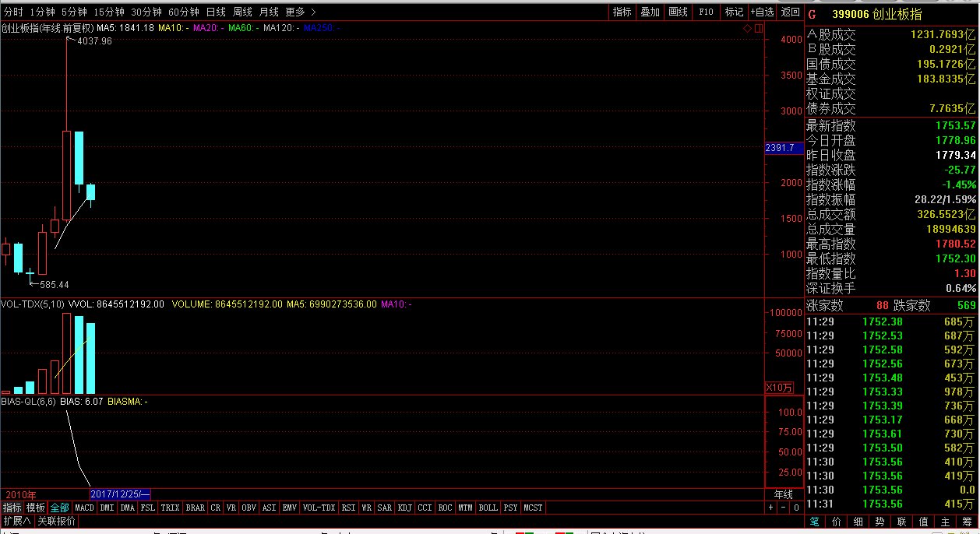The height and width of the screenshot is (534, 980).
Task: Toggle the BOLL indicator
Action: tap(488, 508)
